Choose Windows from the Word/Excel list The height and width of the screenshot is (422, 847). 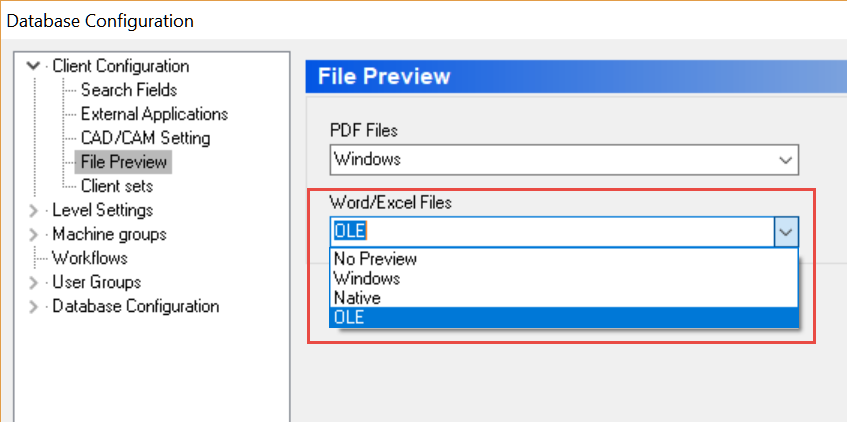564,278
